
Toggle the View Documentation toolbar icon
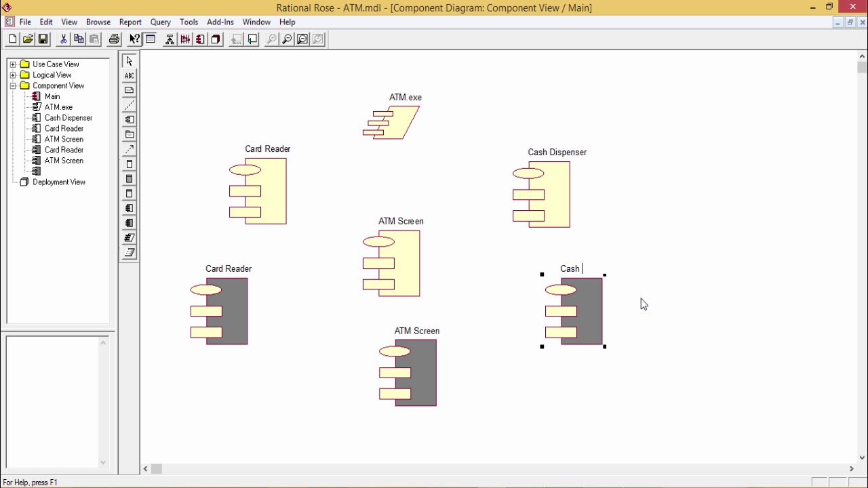[x=151, y=39]
